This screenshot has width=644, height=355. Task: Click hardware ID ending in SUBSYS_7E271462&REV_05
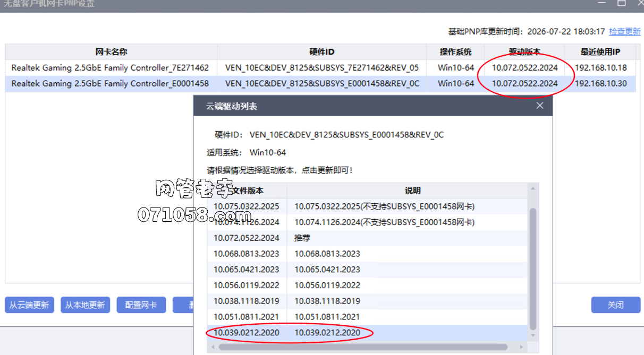pos(322,68)
